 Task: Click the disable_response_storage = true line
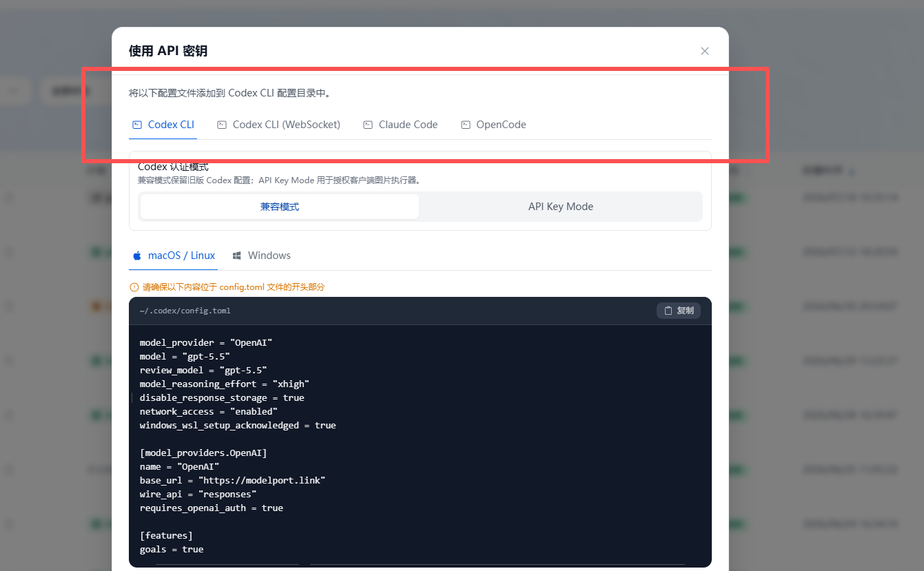tap(222, 397)
